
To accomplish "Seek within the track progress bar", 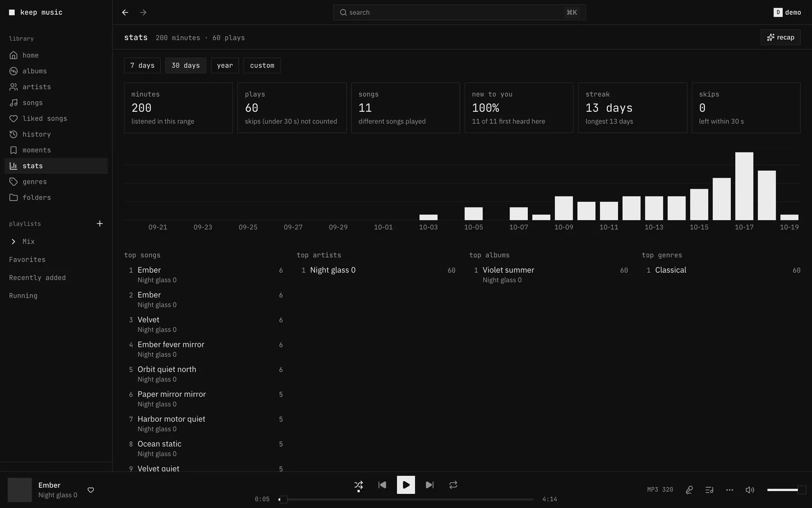I will 406,499.
